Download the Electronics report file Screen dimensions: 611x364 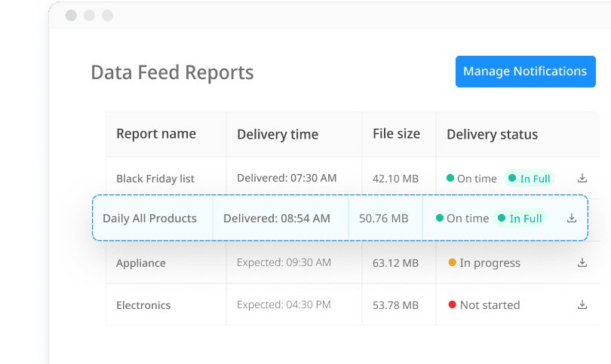coord(582,304)
